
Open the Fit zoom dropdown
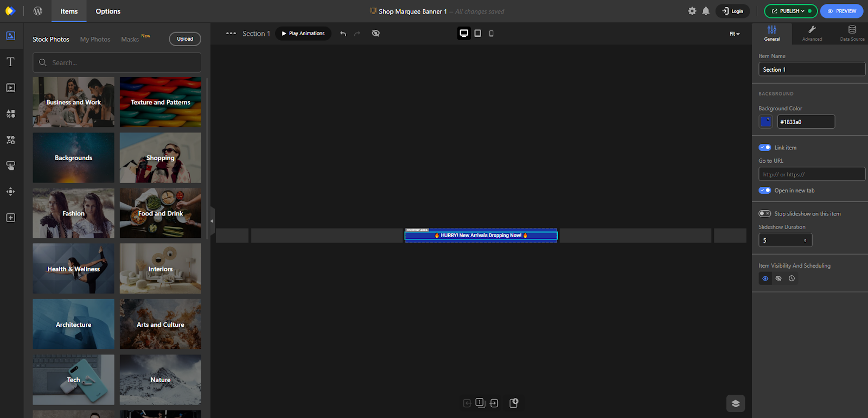[x=735, y=34]
